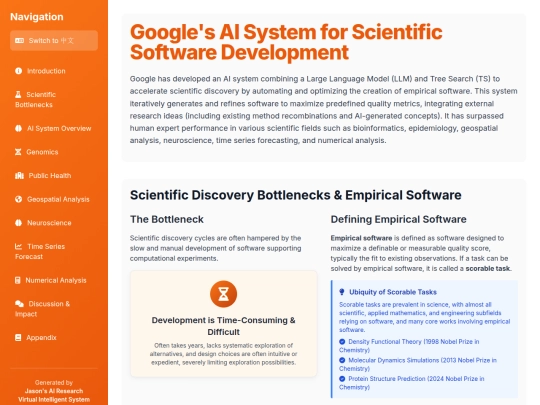
Task: Go to Neuroscience section
Action: coord(54,223)
